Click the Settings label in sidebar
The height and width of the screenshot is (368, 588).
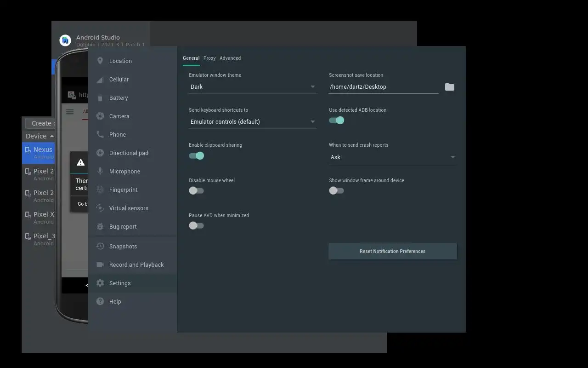pos(120,283)
